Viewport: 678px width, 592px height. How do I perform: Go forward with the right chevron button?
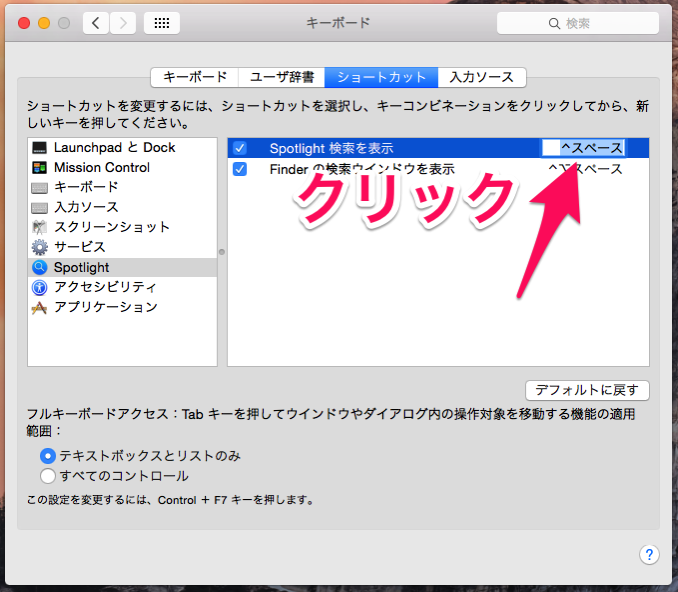(123, 23)
